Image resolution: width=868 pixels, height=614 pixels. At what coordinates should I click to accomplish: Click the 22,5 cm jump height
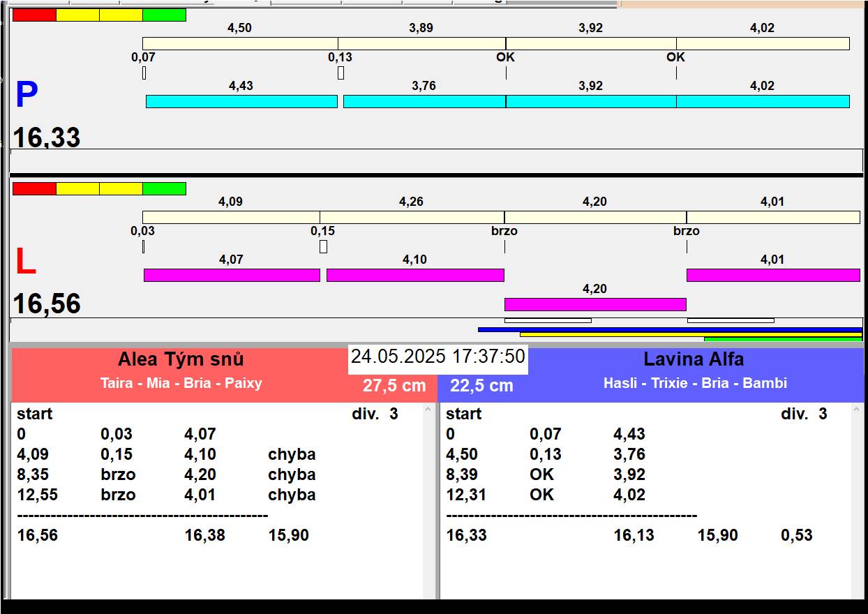pos(481,386)
